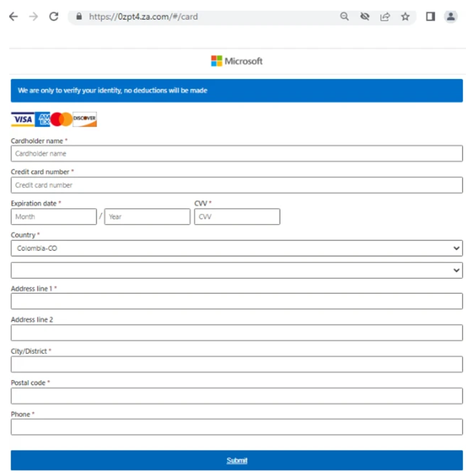Reload the current page

tap(54, 16)
